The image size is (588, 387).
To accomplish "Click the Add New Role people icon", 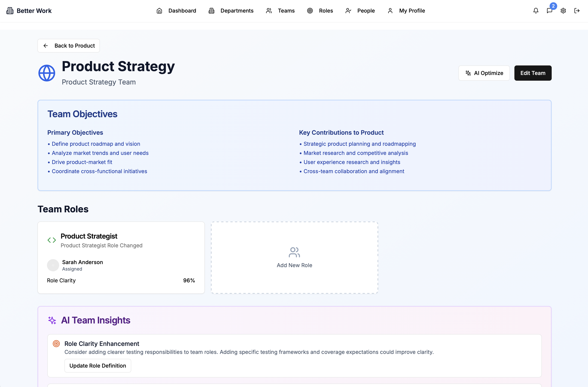I will pyautogui.click(x=294, y=252).
